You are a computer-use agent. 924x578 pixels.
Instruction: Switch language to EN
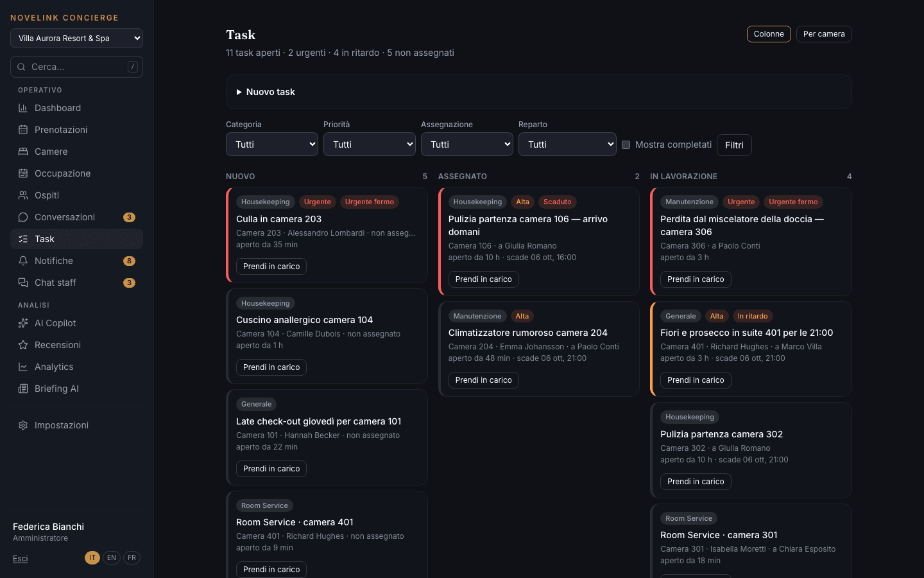click(112, 557)
